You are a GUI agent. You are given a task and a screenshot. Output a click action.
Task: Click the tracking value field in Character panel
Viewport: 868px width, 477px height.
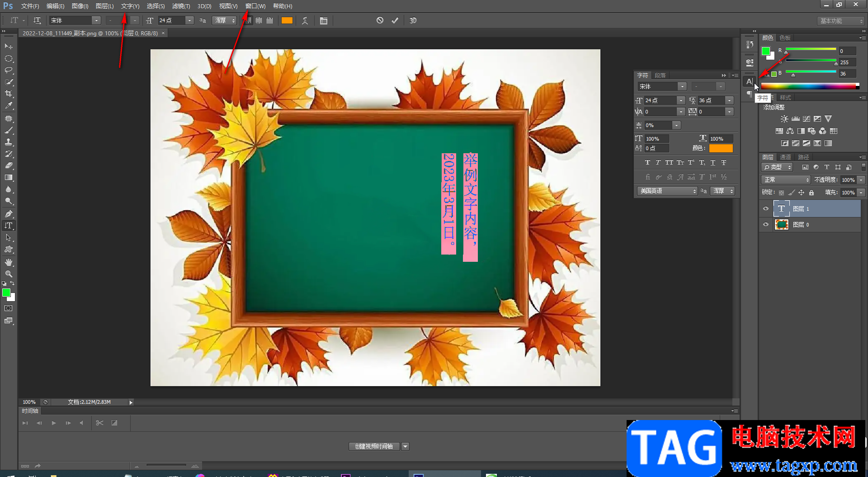pos(712,112)
